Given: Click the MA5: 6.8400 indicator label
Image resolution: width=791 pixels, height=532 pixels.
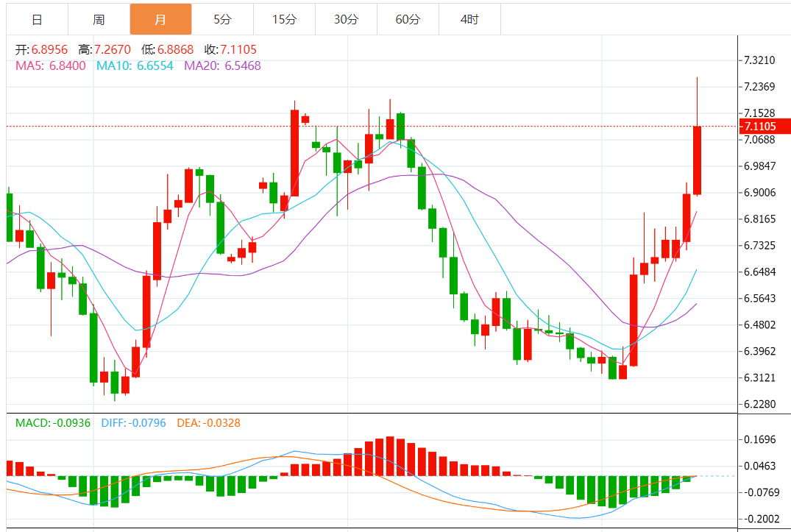Looking at the screenshot, I should 51,65.
